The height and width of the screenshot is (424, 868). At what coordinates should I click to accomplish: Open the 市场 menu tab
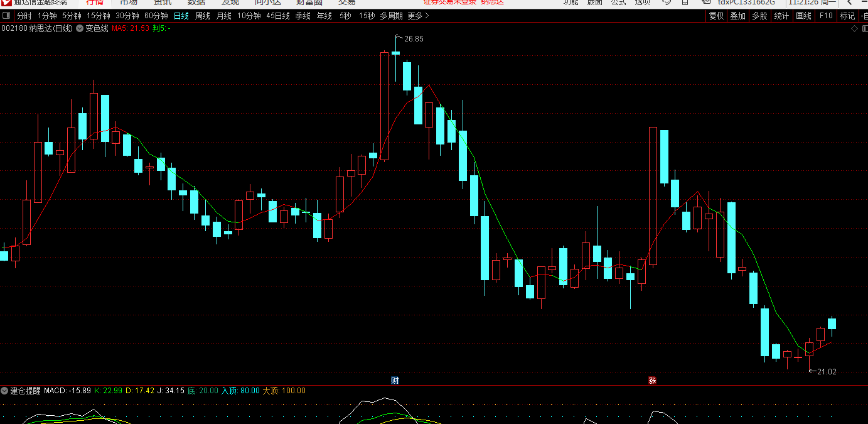pyautogui.click(x=129, y=3)
